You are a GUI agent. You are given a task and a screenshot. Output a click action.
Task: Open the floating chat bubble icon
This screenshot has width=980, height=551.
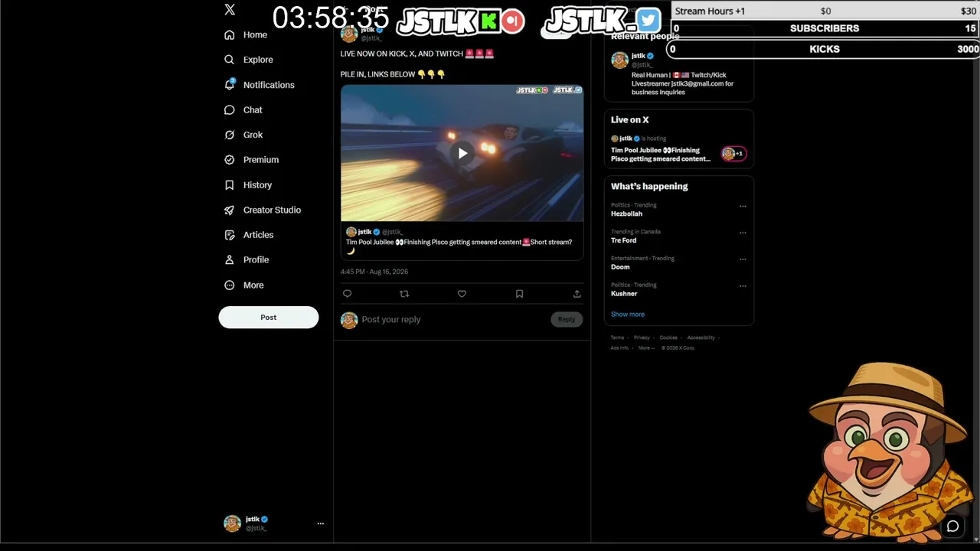tap(952, 527)
